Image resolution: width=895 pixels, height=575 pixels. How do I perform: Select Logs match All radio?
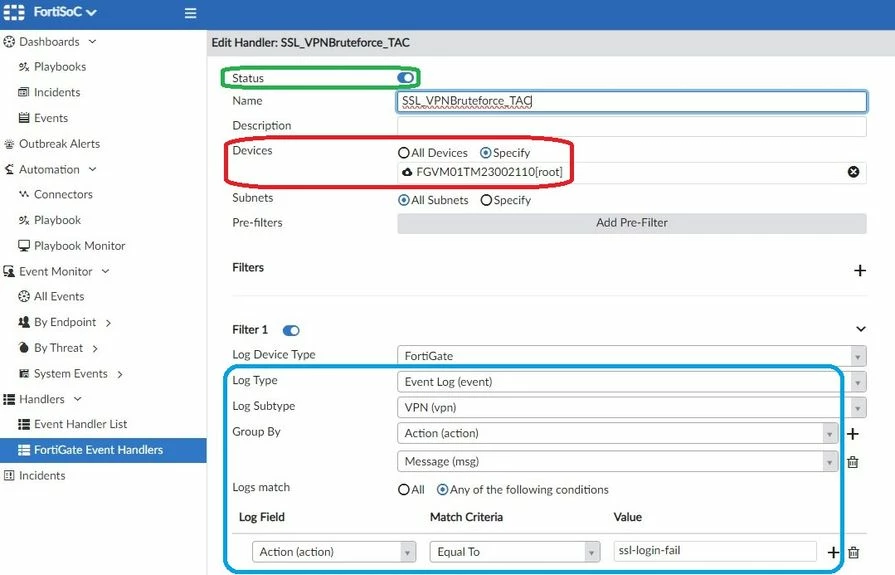click(404, 490)
